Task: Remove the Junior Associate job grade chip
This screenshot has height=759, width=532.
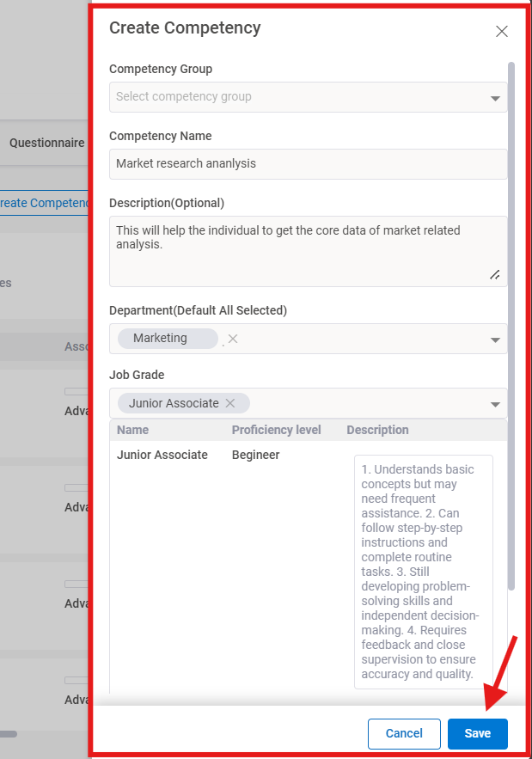Action: (x=229, y=402)
